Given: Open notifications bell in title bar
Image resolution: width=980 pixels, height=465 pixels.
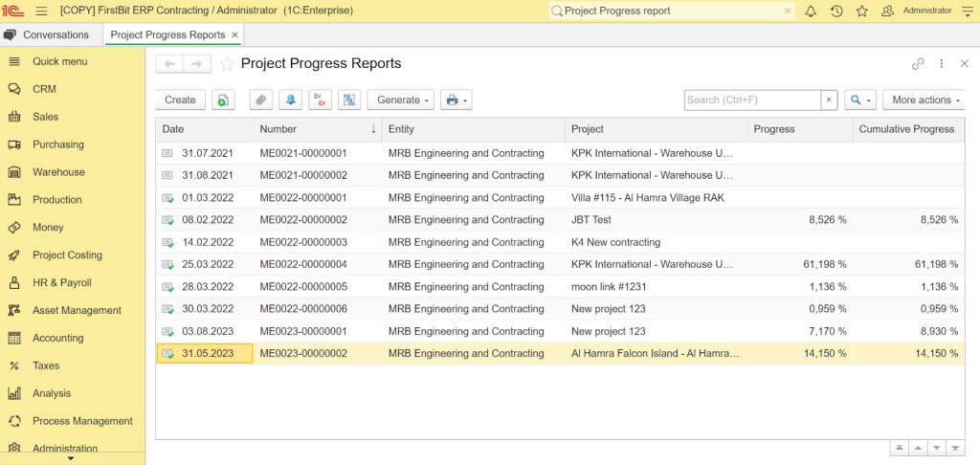Looking at the screenshot, I should click(x=811, y=11).
